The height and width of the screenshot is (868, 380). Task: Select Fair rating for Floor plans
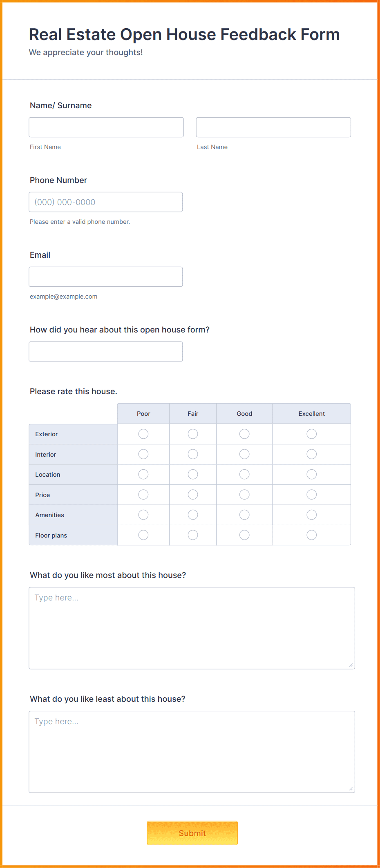[x=193, y=535]
